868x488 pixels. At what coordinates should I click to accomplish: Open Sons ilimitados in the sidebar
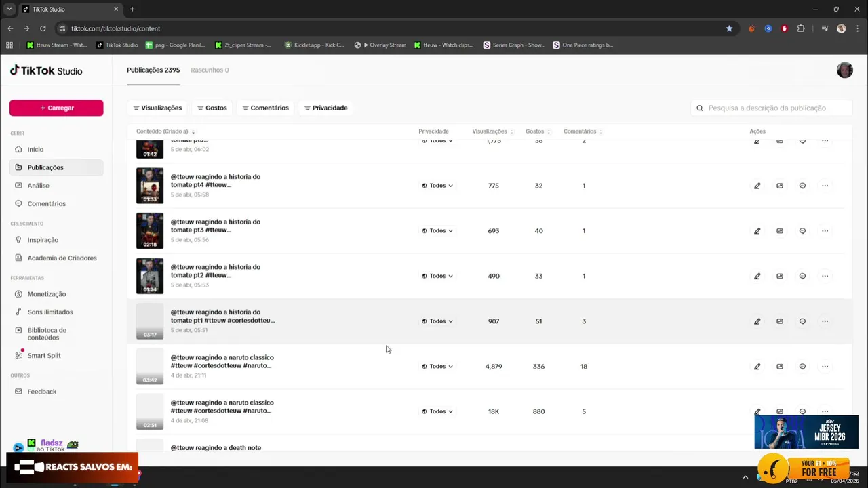[50, 312]
